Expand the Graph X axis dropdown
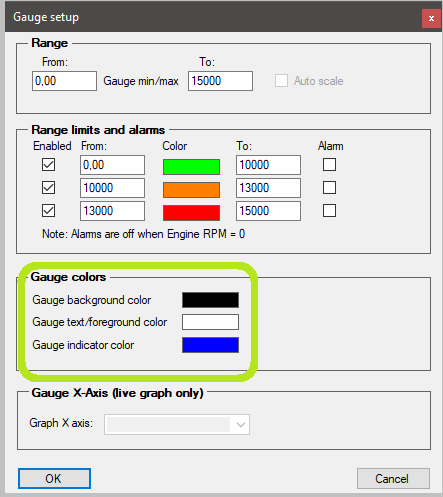443x497 pixels. coord(177,424)
